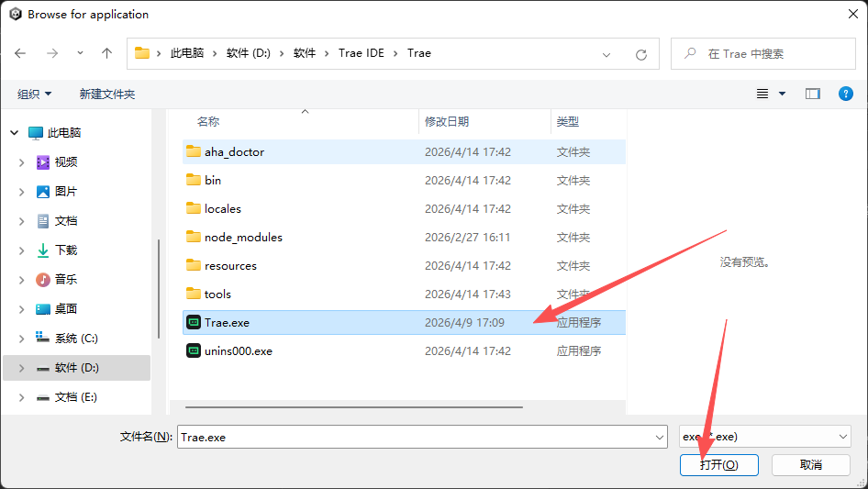Refresh the current folder view
868x489 pixels.
(641, 54)
